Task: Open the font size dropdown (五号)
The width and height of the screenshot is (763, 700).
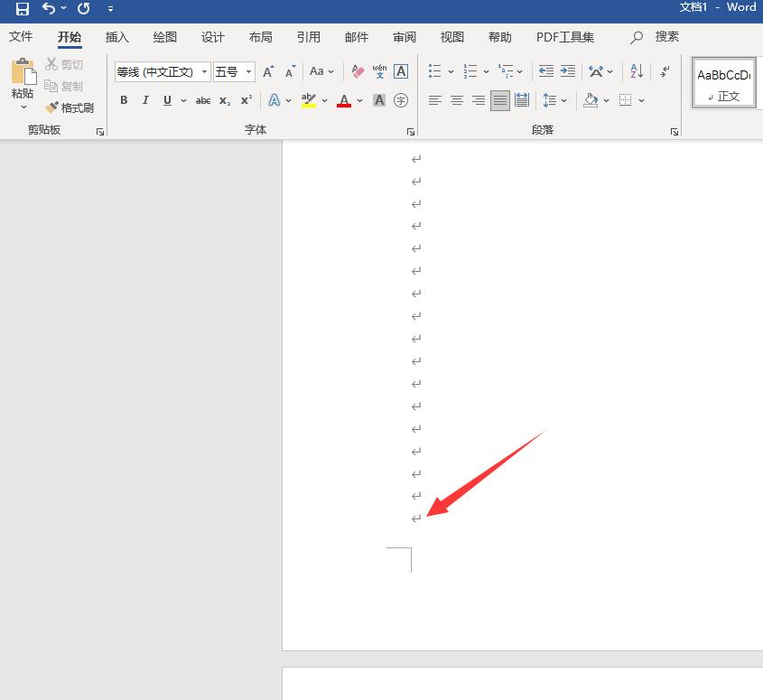Action: pyautogui.click(x=248, y=71)
